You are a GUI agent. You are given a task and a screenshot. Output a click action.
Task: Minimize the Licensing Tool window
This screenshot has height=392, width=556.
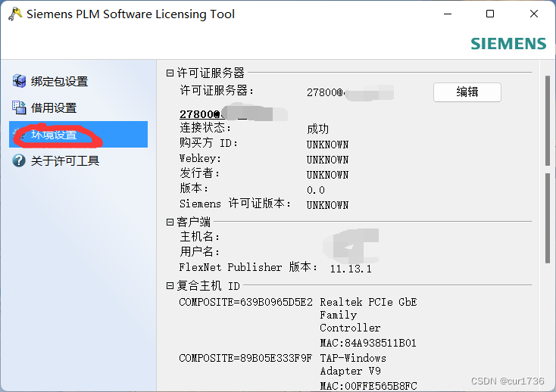point(448,14)
